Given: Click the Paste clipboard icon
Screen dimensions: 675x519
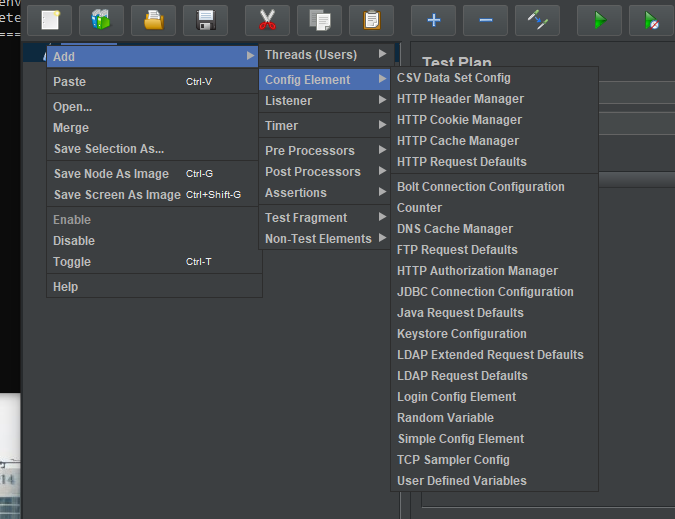Looking at the screenshot, I should coord(371,20).
